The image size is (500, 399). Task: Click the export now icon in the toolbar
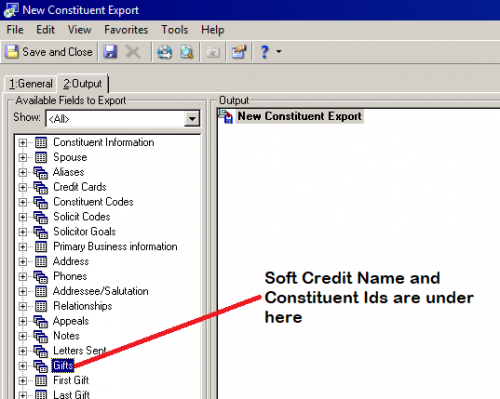[x=165, y=52]
